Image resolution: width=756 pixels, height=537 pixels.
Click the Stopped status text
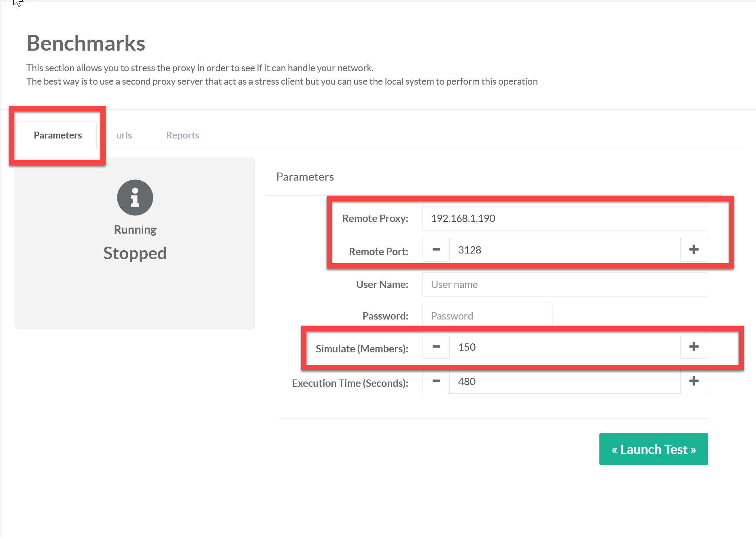tap(135, 253)
